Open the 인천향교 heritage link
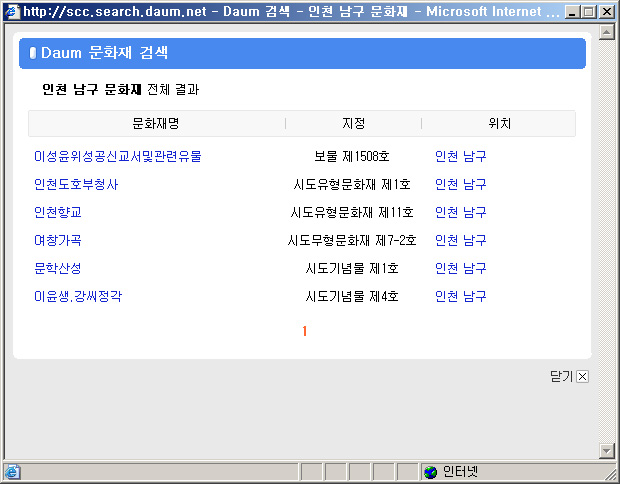Screen dimensions: 620x484 [x=58, y=212]
